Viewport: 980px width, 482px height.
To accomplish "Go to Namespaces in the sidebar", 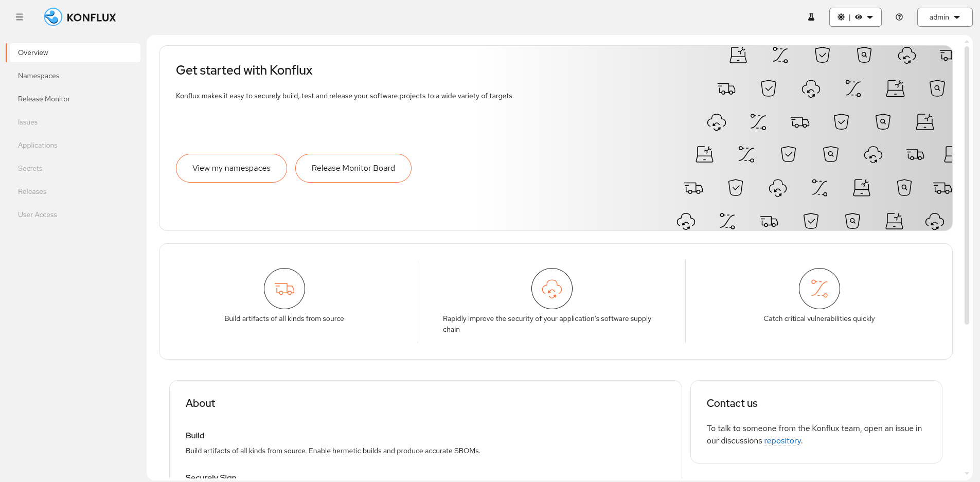I will [75, 76].
